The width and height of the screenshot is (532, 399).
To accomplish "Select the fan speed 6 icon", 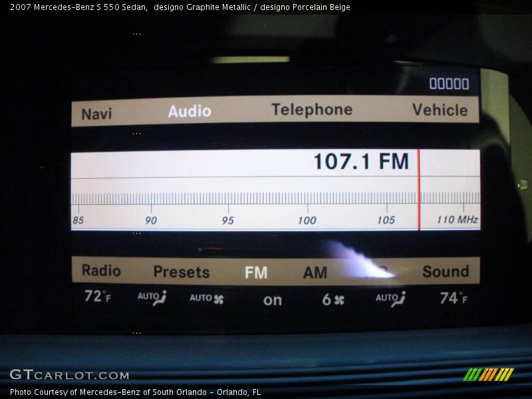I will (x=333, y=300).
